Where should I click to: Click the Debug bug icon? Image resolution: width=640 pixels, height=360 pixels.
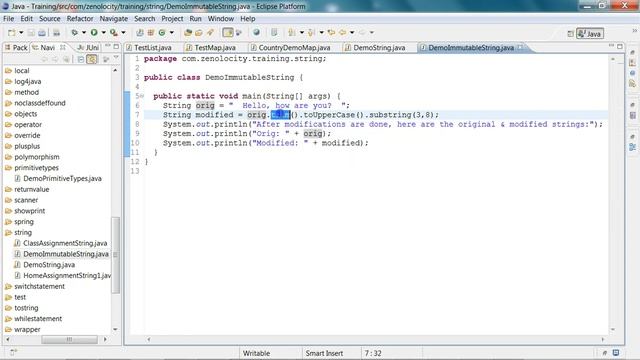tap(74, 33)
